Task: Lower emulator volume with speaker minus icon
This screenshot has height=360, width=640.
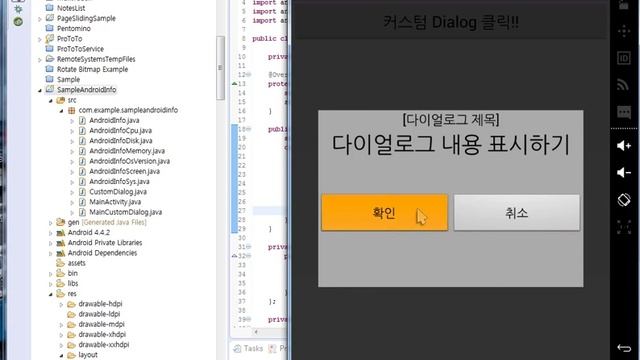Action: click(624, 173)
